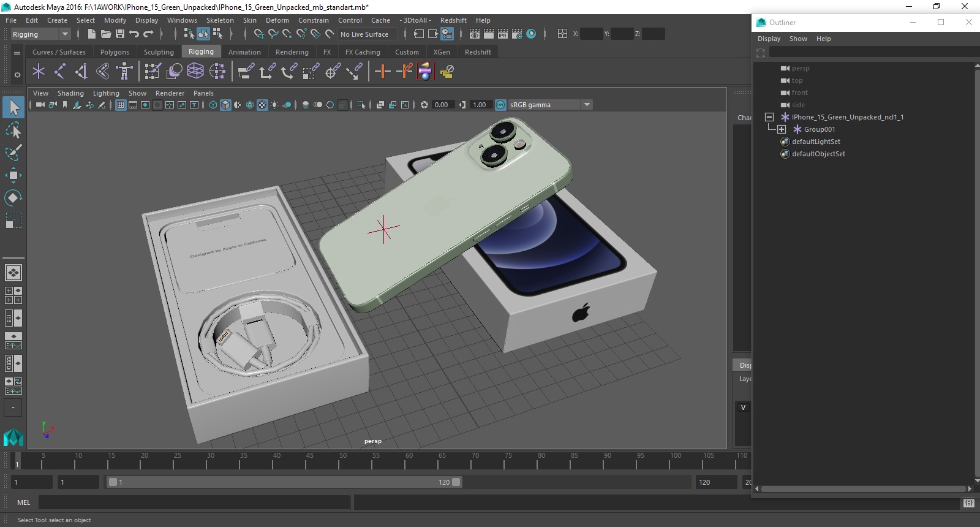Toggle textured display in viewport
This screenshot has height=527, width=980.
click(x=262, y=105)
